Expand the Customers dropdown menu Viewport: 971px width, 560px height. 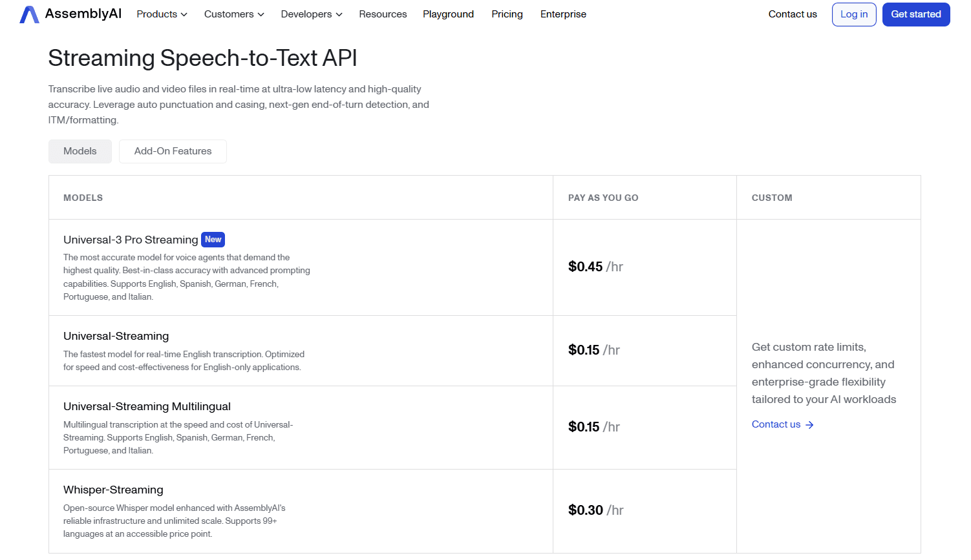(234, 14)
